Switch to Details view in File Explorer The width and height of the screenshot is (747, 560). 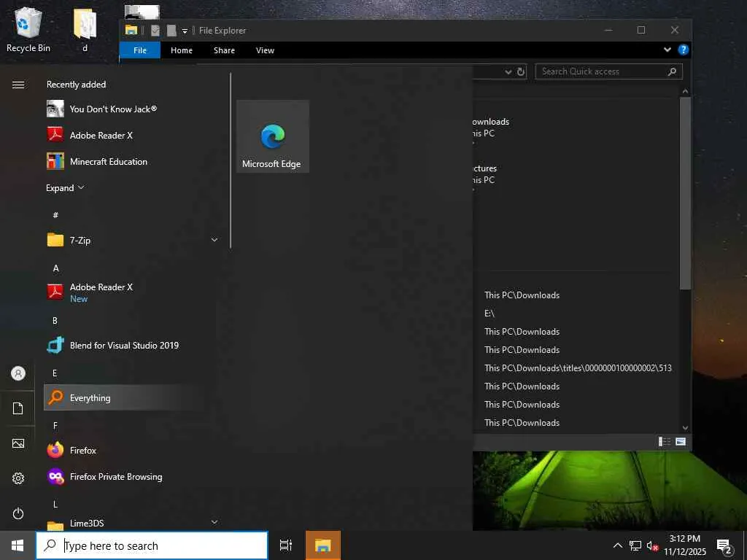click(x=664, y=442)
